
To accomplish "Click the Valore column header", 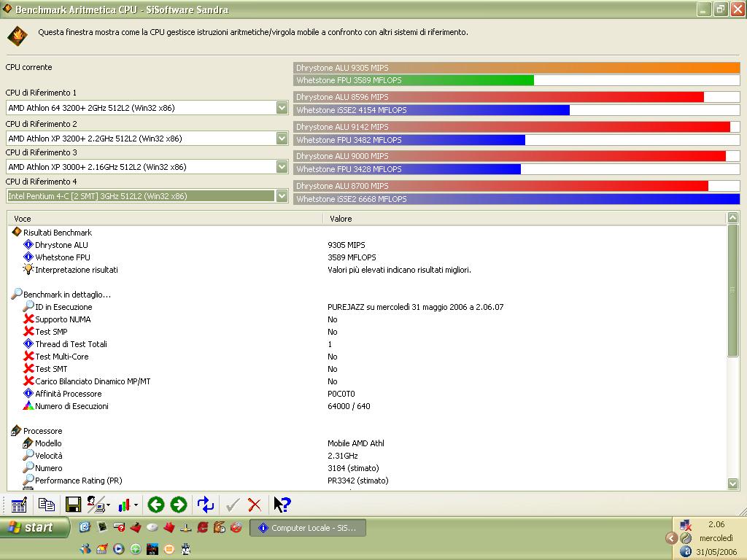I will point(525,219).
